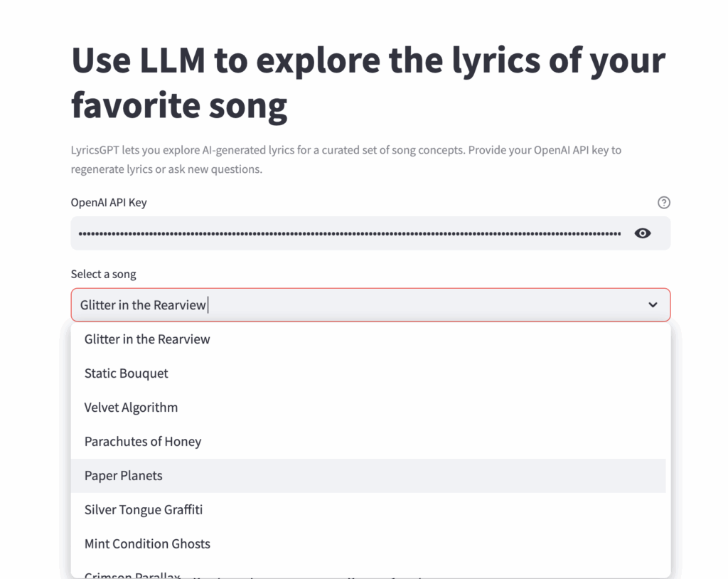Choose Glitter in the Rearview from the list
The image size is (728, 579).
tap(147, 339)
